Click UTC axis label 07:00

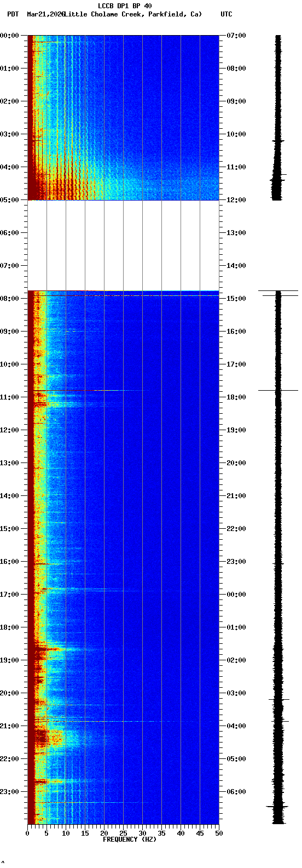[x=236, y=36]
